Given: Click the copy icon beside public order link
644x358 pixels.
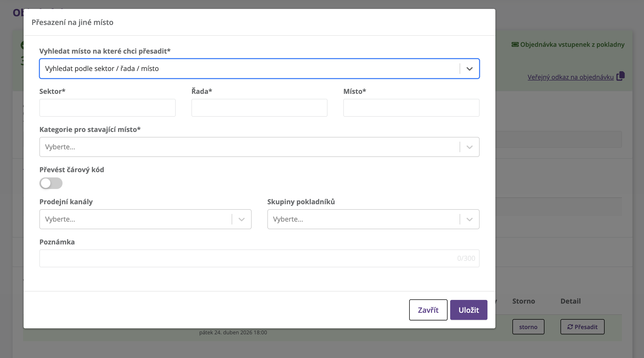Looking at the screenshot, I should 621,76.
